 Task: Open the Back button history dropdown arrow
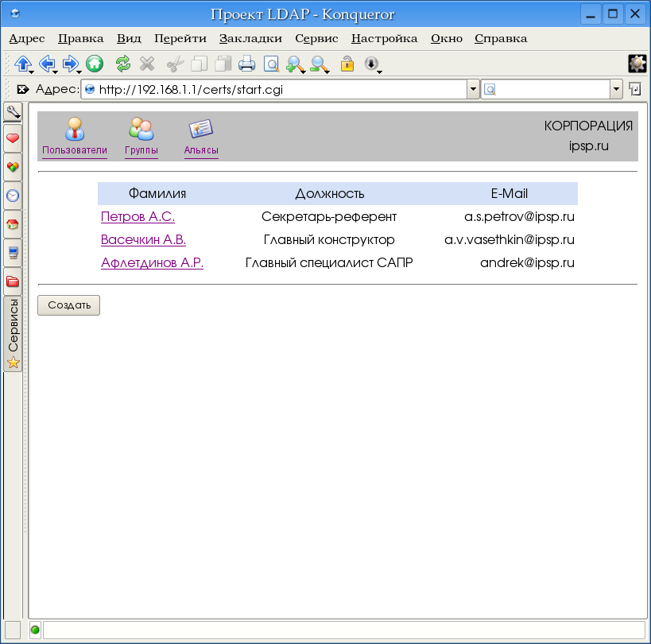click(56, 72)
